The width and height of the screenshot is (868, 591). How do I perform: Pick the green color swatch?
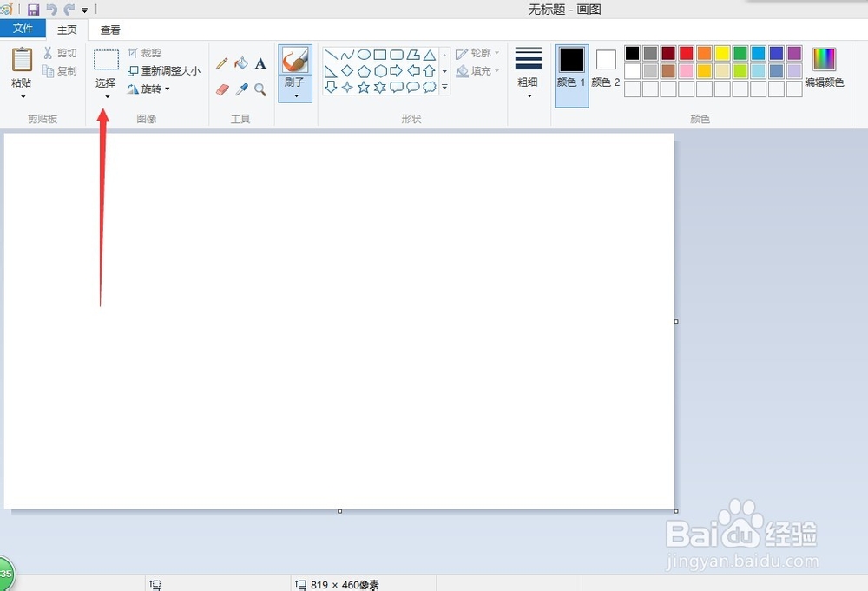click(x=740, y=53)
